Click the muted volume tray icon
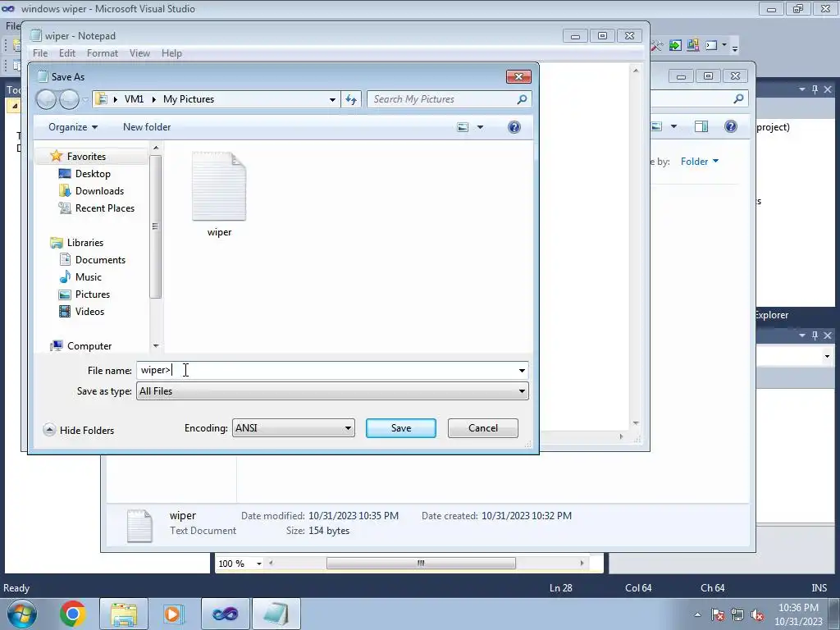 click(x=757, y=615)
